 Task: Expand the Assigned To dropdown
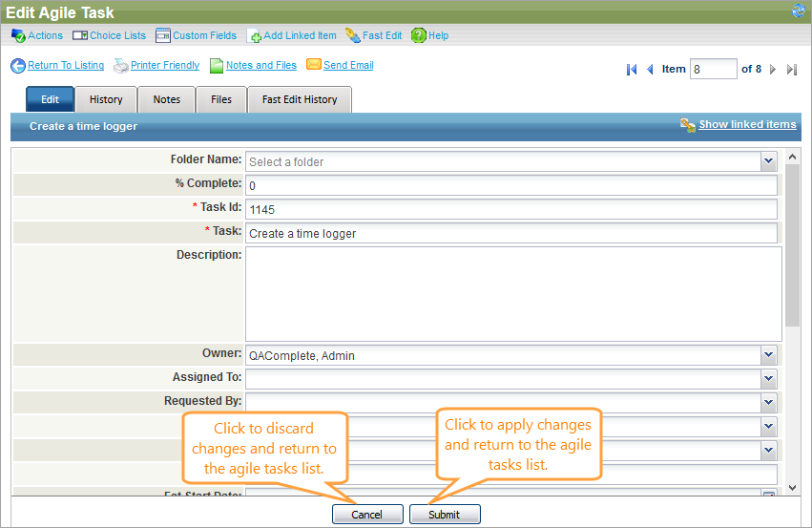769,378
